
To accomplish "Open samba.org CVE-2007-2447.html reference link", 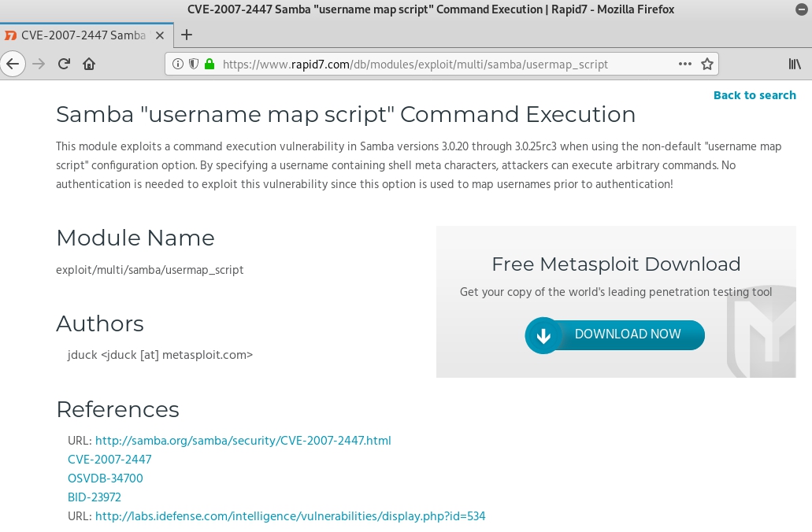I will click(243, 441).
